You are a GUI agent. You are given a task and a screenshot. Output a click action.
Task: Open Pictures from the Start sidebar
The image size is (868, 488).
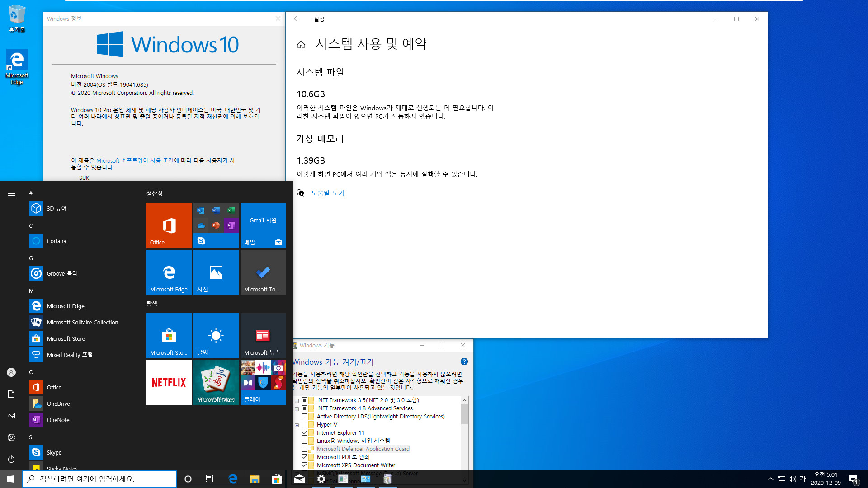coord(11,416)
